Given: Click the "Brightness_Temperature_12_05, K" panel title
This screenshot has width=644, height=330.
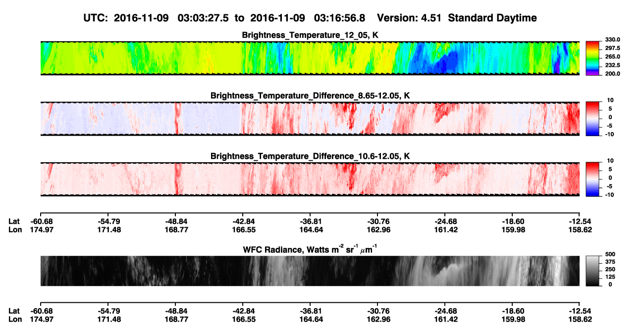Looking at the screenshot, I should coord(310,35).
